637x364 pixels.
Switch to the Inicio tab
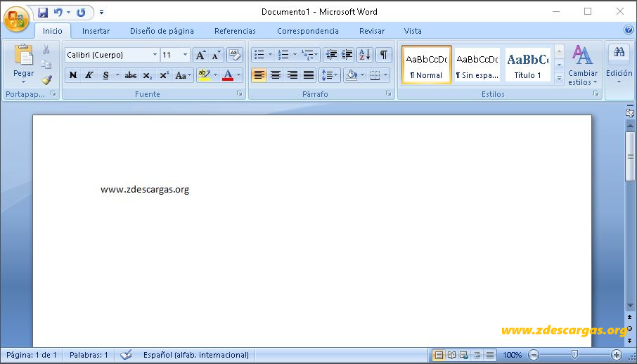53,31
